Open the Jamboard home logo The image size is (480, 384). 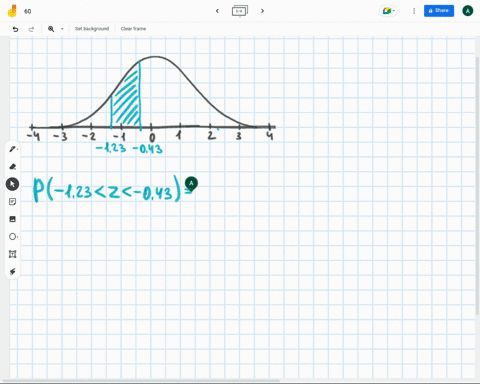[x=12, y=11]
